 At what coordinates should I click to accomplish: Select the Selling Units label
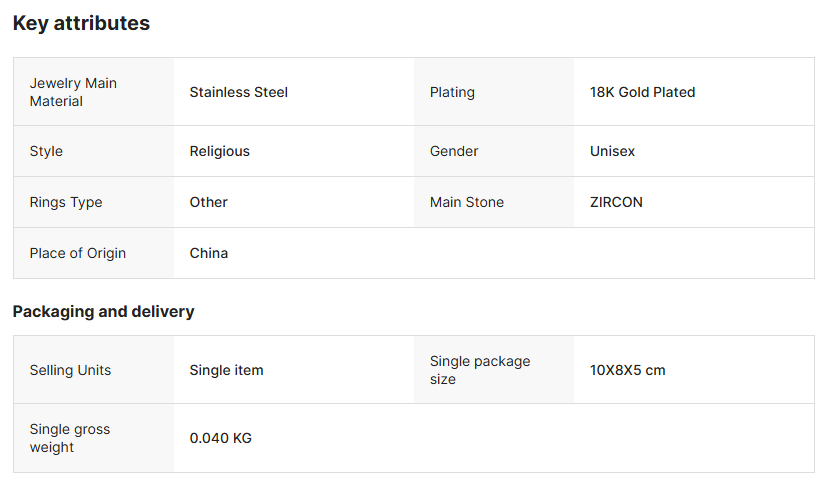pos(70,370)
